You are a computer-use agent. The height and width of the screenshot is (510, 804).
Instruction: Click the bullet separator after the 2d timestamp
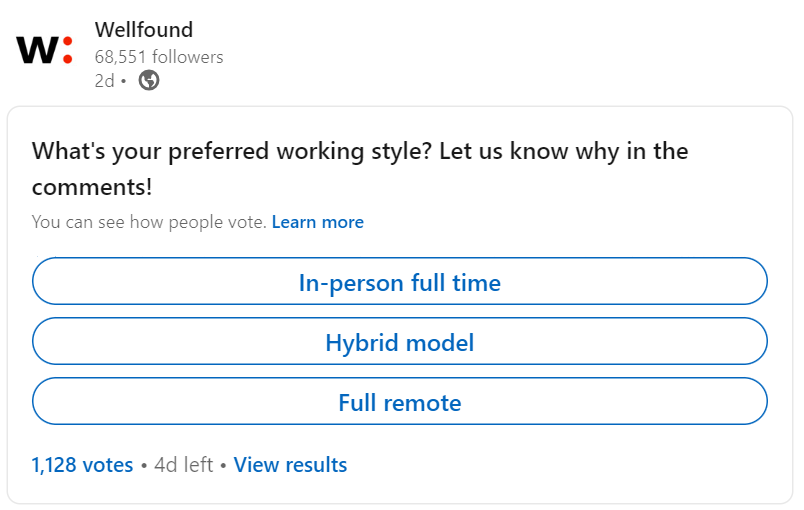pos(124,82)
